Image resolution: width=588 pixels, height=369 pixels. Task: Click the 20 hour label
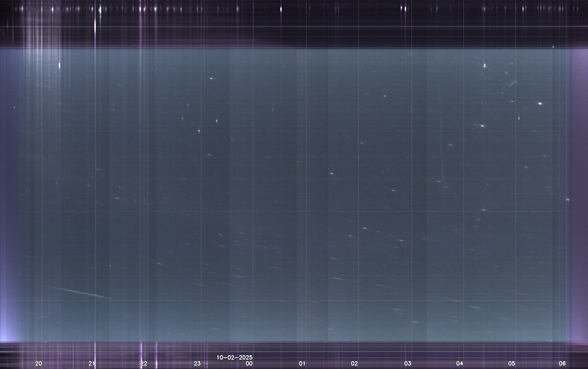click(39, 363)
